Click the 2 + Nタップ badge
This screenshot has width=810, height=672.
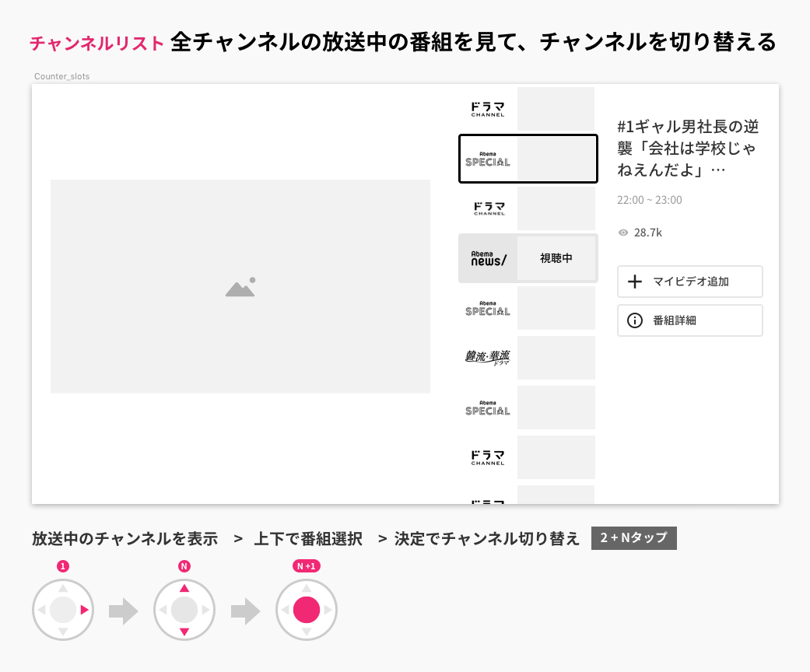coord(634,538)
